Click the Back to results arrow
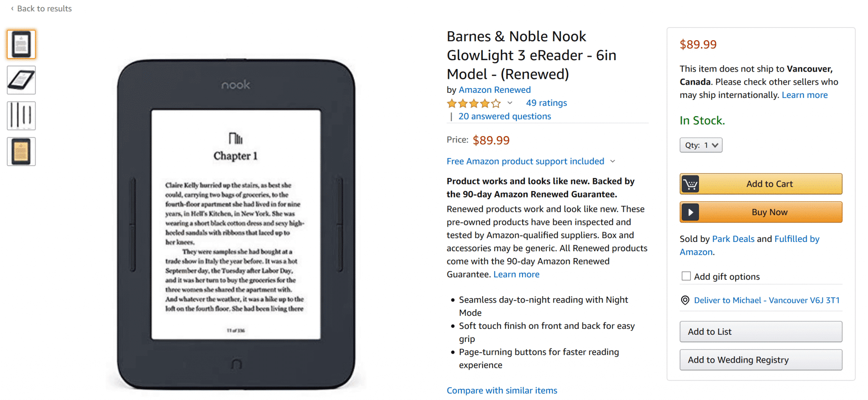The image size is (868, 400). (x=12, y=8)
